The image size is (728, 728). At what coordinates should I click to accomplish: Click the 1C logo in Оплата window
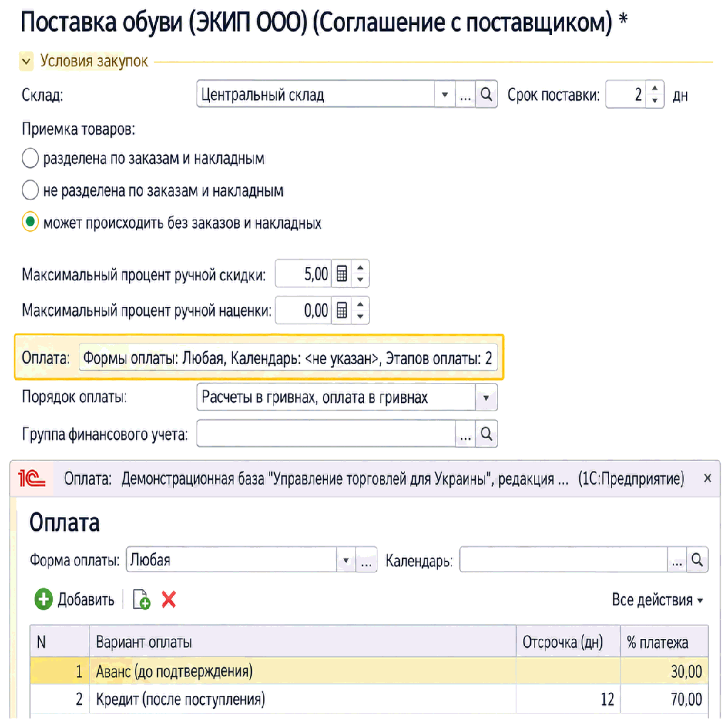pyautogui.click(x=32, y=479)
